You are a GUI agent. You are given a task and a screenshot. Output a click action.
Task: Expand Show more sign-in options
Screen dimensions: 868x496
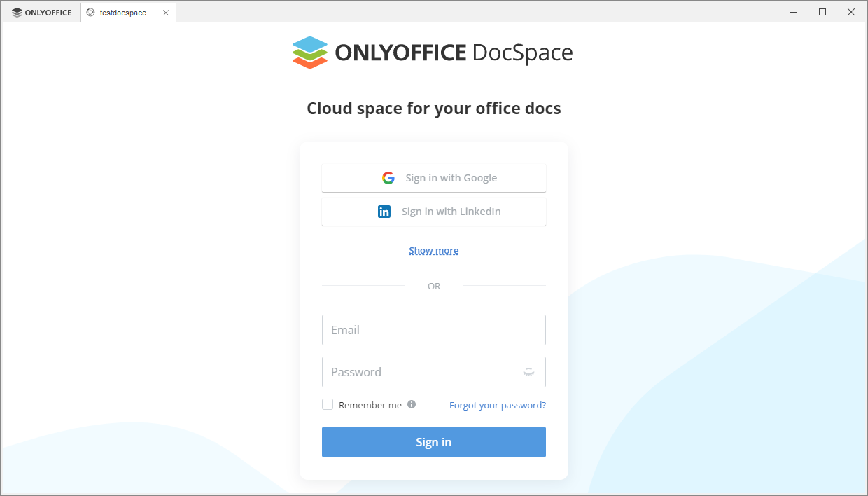click(x=433, y=250)
